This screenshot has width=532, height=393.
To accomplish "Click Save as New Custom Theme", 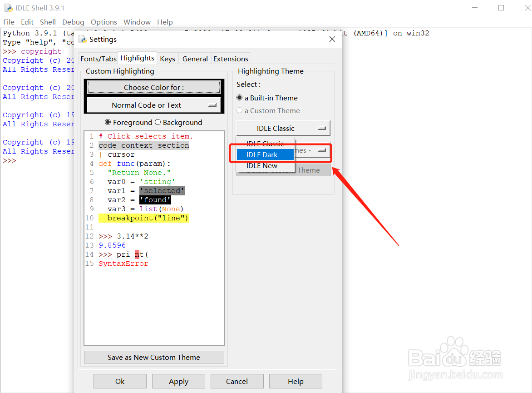I will (154, 357).
